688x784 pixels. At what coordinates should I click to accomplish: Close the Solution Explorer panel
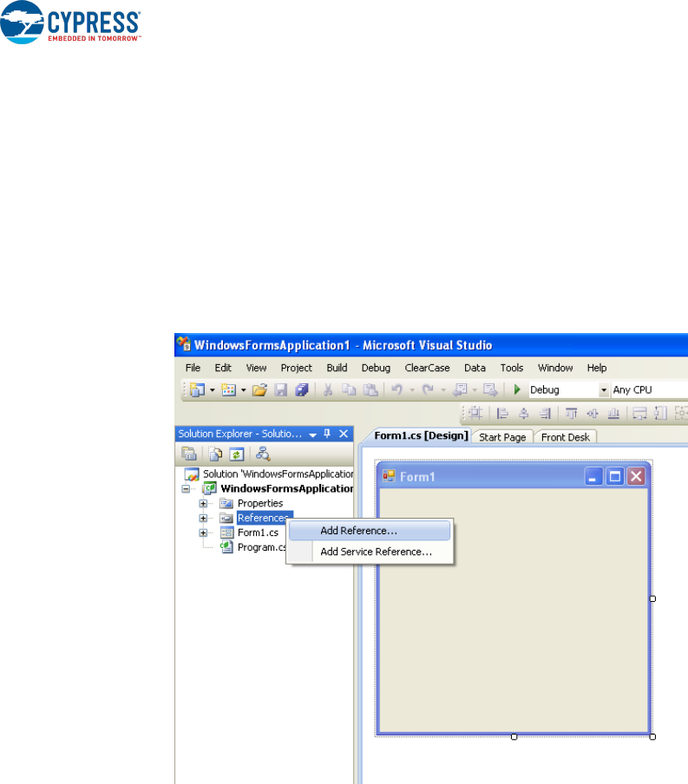tap(344, 434)
